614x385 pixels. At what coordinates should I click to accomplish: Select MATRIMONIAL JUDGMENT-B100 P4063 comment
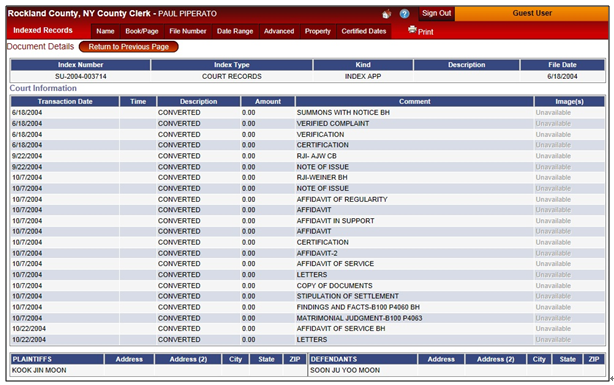pyautogui.click(x=359, y=318)
